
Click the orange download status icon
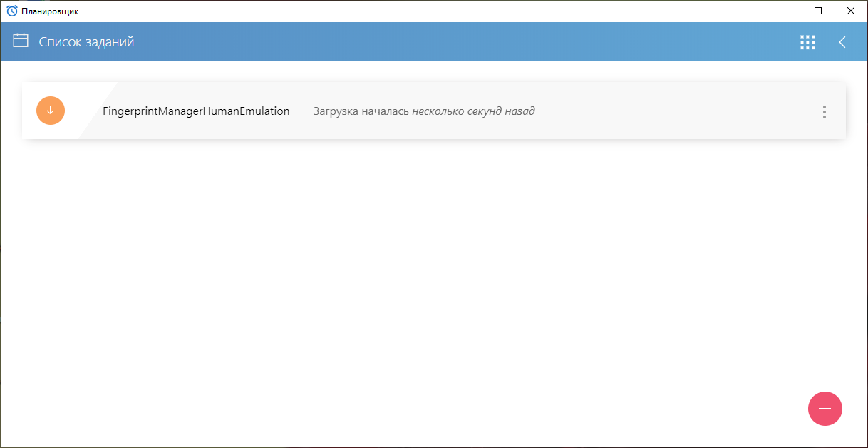51,111
